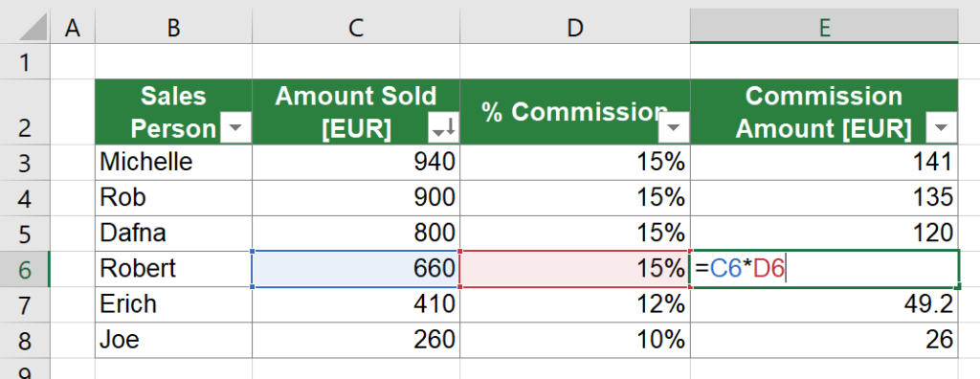The width and height of the screenshot is (980, 379).
Task: Click the commission amount cell 49.2
Action: click(824, 304)
